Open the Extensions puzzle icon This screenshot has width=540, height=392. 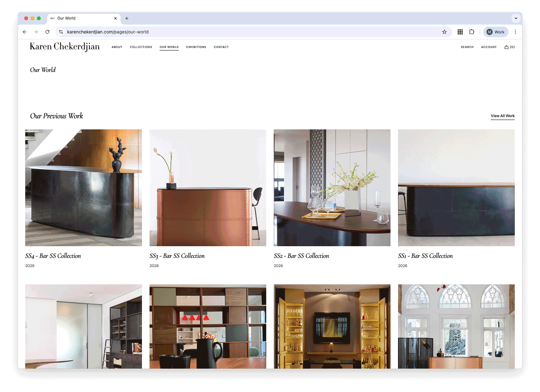pyautogui.click(x=472, y=32)
